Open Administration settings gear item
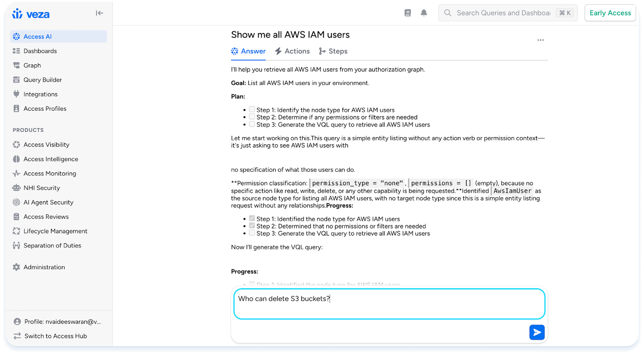This screenshot has height=355, width=644. 44,267
